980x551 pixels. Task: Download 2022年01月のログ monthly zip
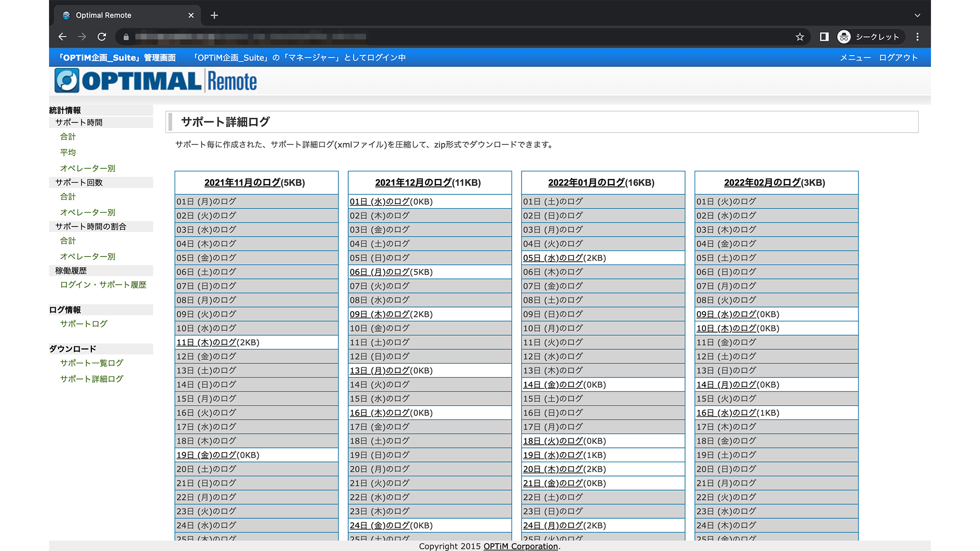click(x=586, y=183)
